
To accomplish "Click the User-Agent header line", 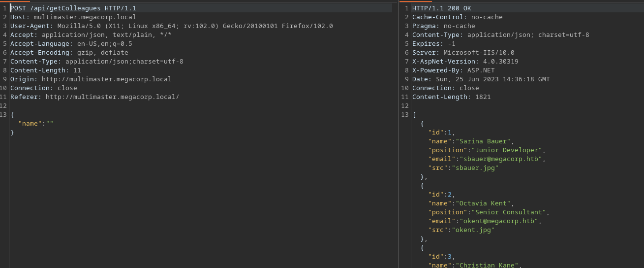I will pos(172,26).
